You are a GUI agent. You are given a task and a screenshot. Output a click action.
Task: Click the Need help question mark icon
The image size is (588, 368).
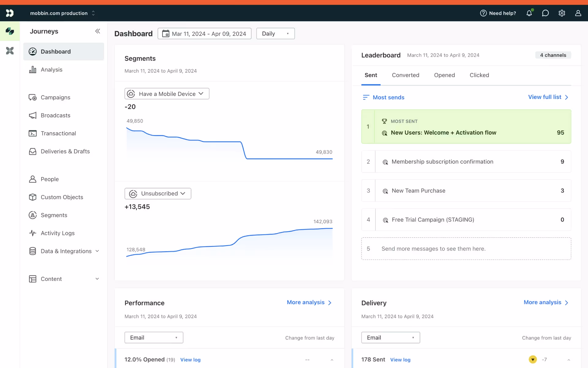point(483,13)
